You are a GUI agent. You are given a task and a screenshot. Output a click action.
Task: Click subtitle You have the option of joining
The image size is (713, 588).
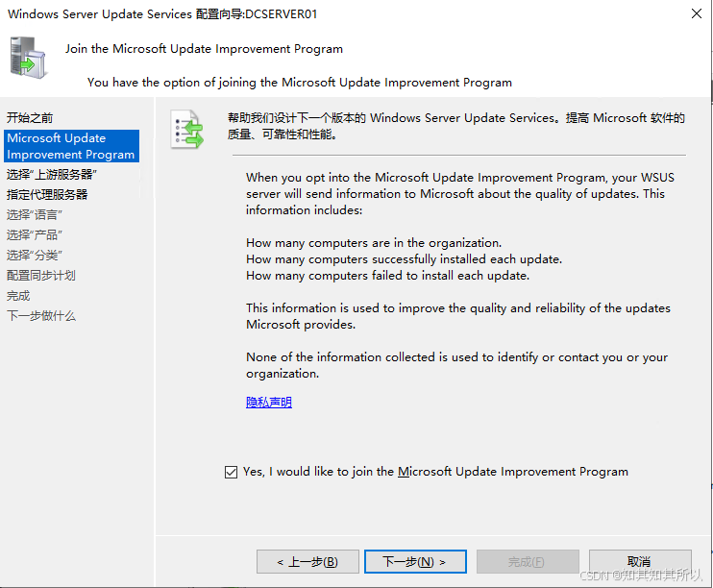pyautogui.click(x=300, y=83)
